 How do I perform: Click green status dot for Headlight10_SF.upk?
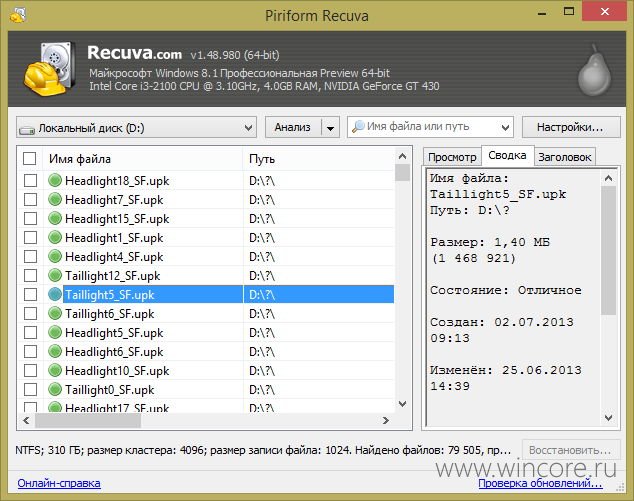click(x=55, y=370)
